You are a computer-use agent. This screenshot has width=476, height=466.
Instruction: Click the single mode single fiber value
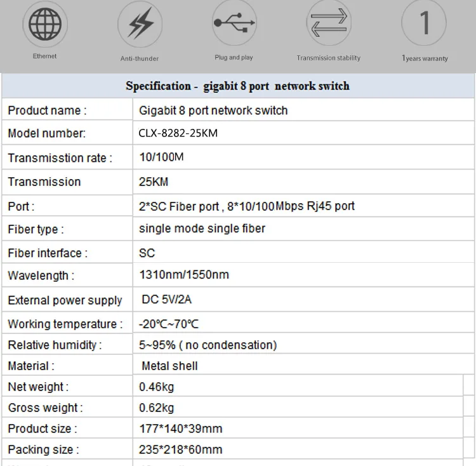tap(202, 229)
